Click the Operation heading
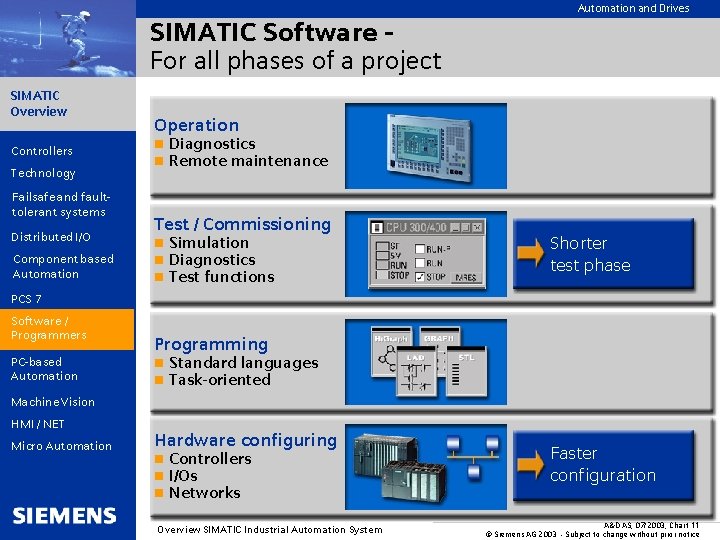720x540 pixels. point(197,125)
